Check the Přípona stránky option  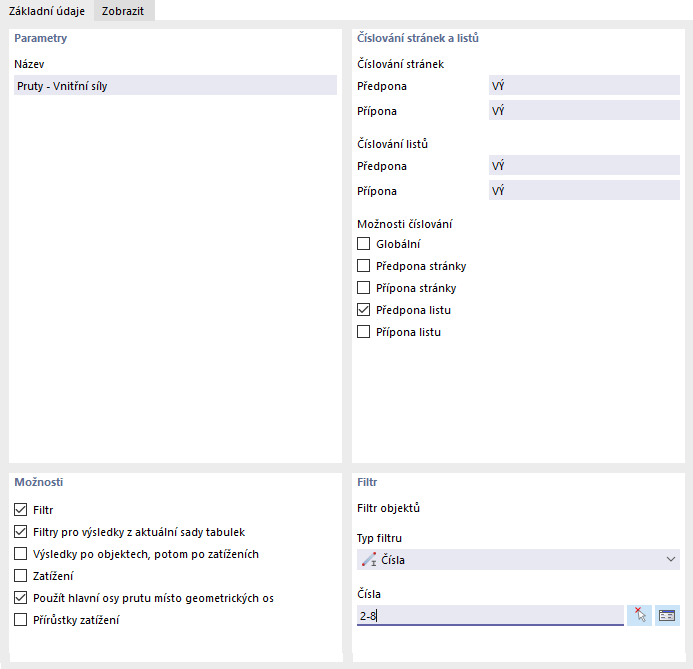click(364, 288)
